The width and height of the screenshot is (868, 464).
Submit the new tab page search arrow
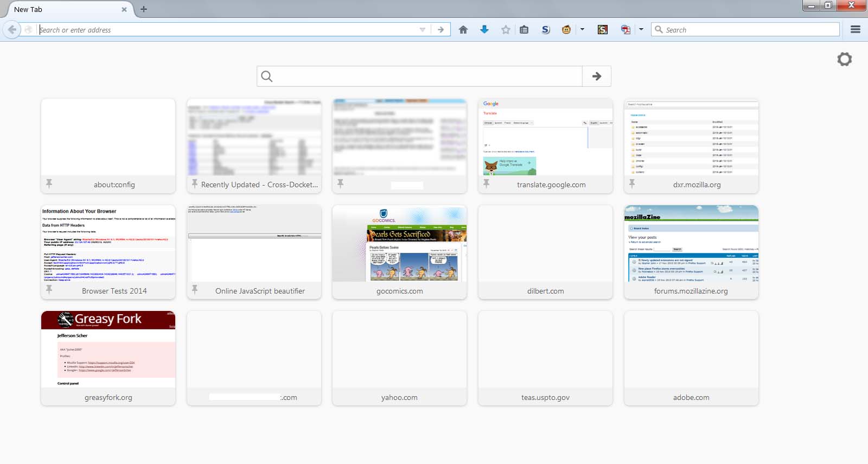click(x=597, y=77)
